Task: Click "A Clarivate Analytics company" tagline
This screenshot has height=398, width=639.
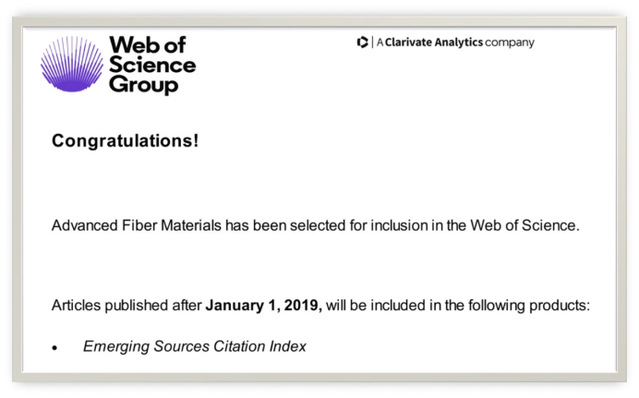Action: click(455, 42)
